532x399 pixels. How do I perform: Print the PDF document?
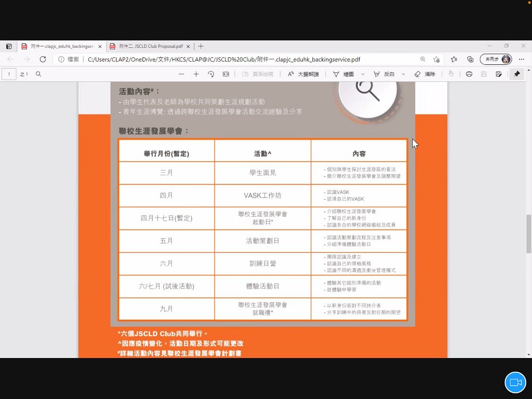pyautogui.click(x=469, y=74)
